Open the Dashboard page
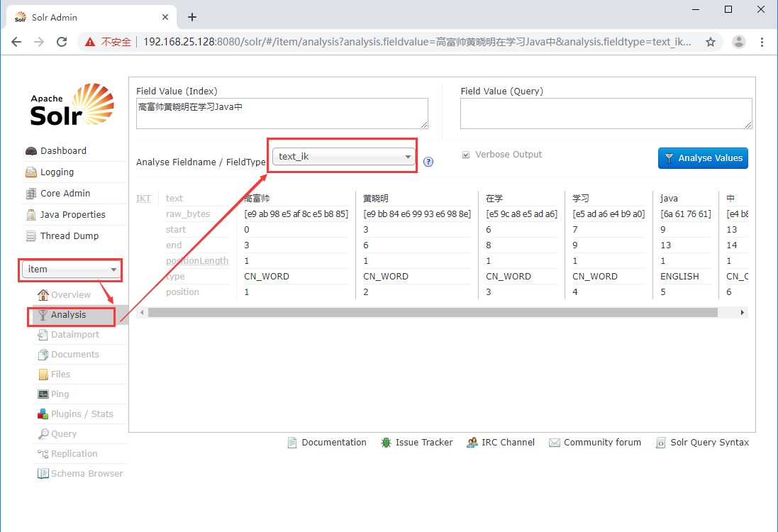The width and height of the screenshot is (778, 532). point(63,151)
